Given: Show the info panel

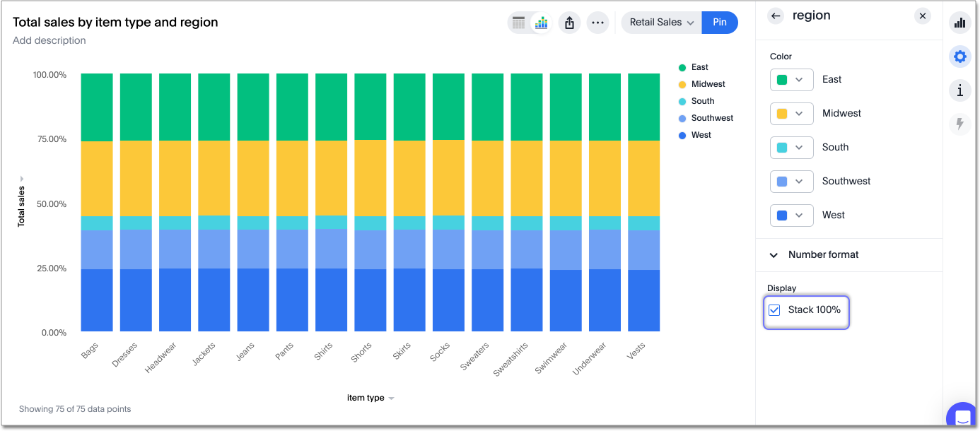Looking at the screenshot, I should 959,90.
